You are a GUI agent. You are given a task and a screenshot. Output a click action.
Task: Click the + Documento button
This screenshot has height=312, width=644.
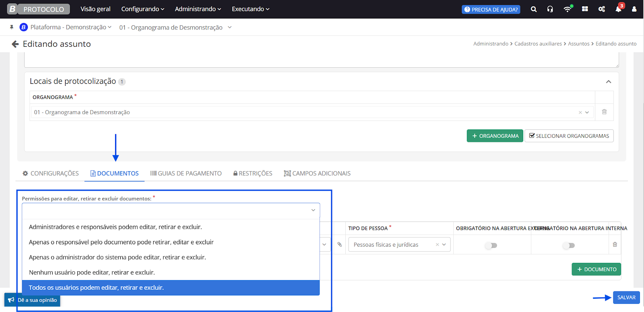pos(596,269)
